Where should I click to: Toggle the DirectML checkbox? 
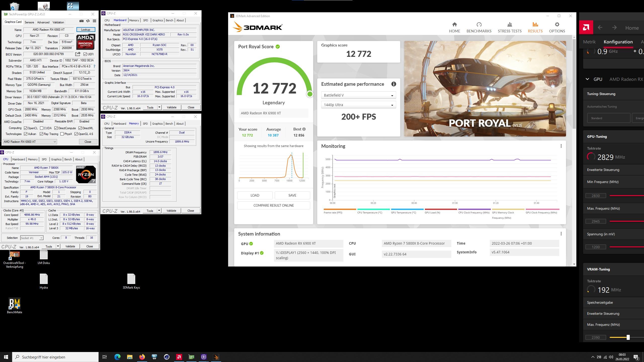pos(80,128)
